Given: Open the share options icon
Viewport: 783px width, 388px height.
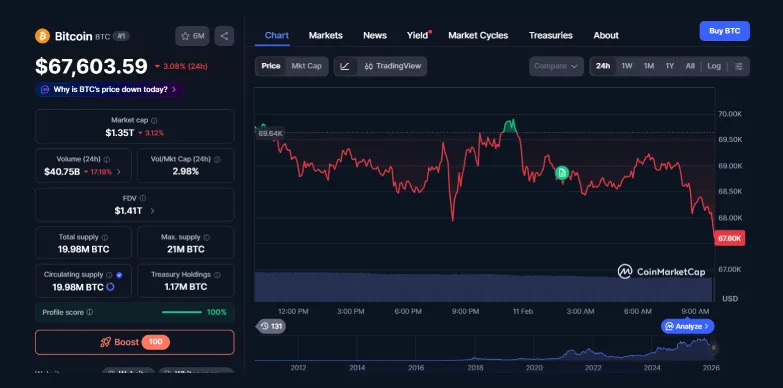Looking at the screenshot, I should (224, 36).
